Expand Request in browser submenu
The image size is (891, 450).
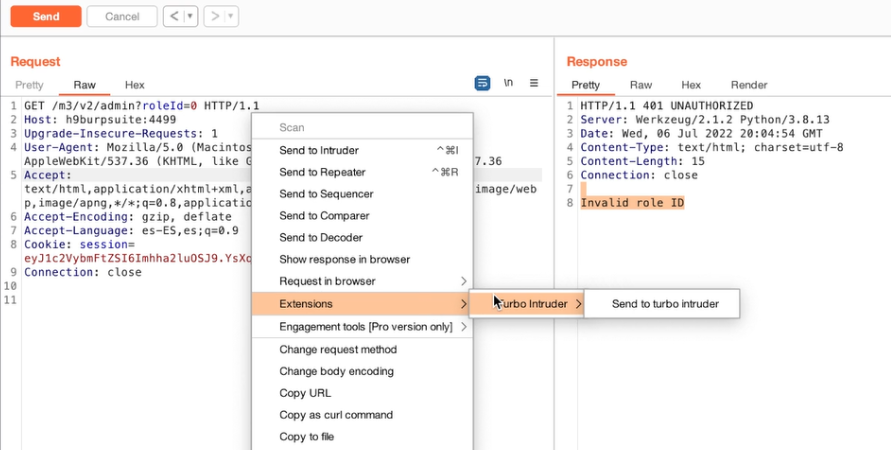click(x=362, y=281)
